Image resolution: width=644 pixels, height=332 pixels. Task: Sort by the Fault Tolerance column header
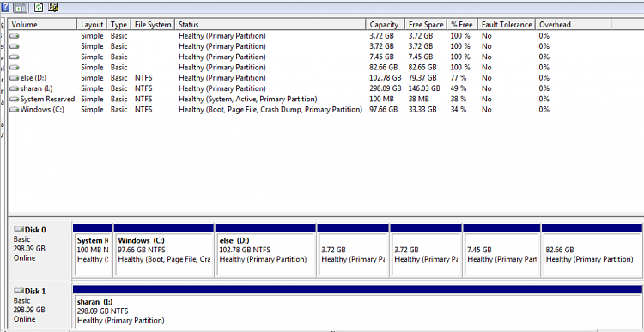[507, 25]
